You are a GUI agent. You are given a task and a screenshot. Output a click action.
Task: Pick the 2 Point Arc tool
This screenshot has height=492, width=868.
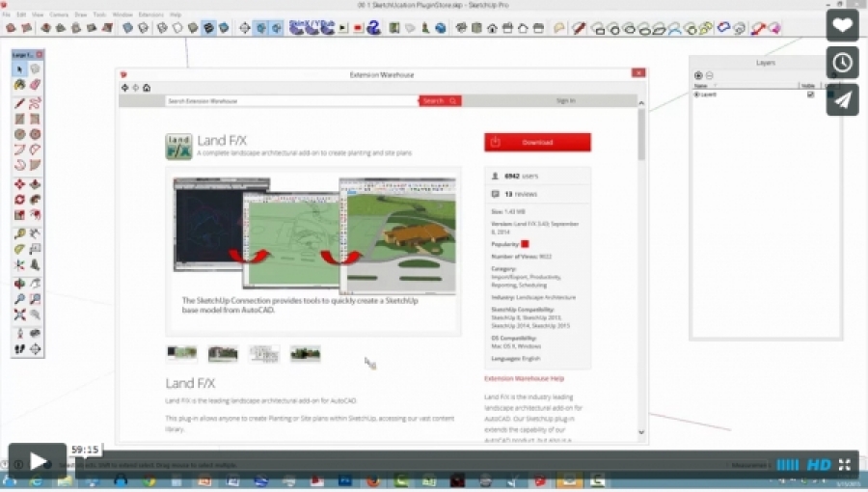click(x=35, y=150)
